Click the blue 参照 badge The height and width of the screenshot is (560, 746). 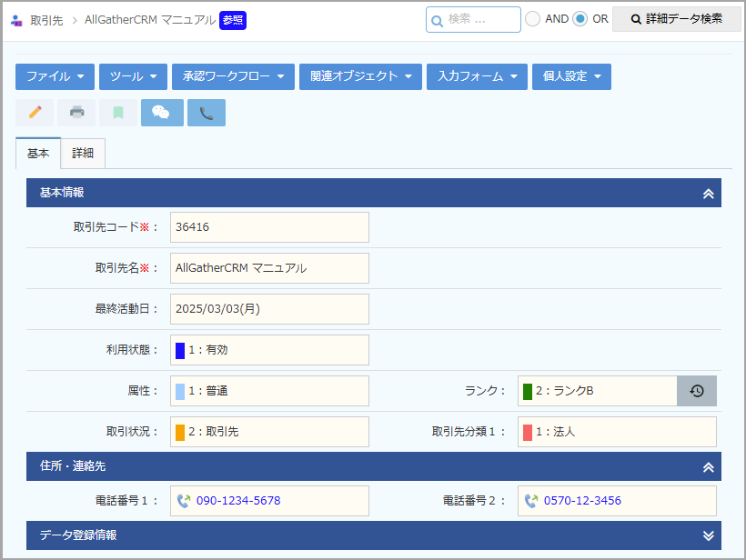point(233,20)
